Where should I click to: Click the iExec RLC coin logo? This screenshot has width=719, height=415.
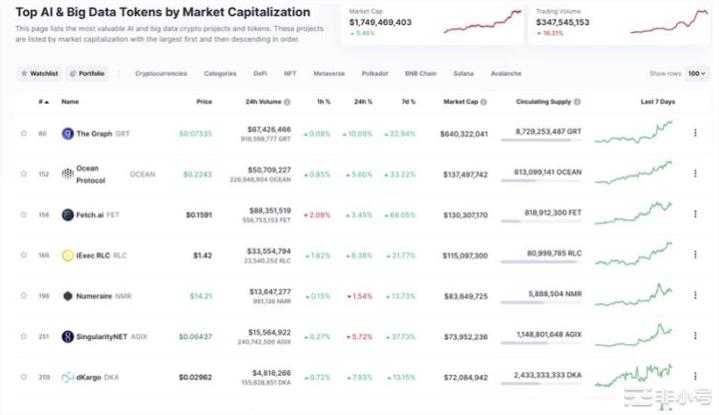68,255
